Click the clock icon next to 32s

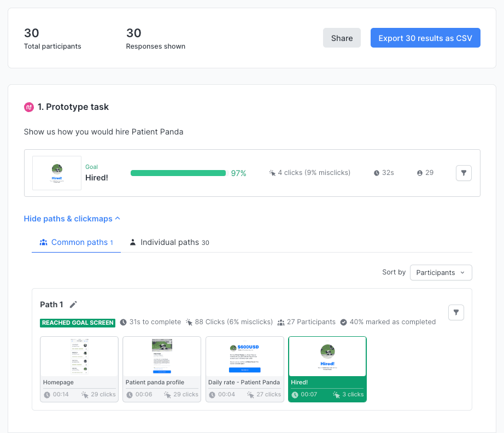(x=376, y=172)
